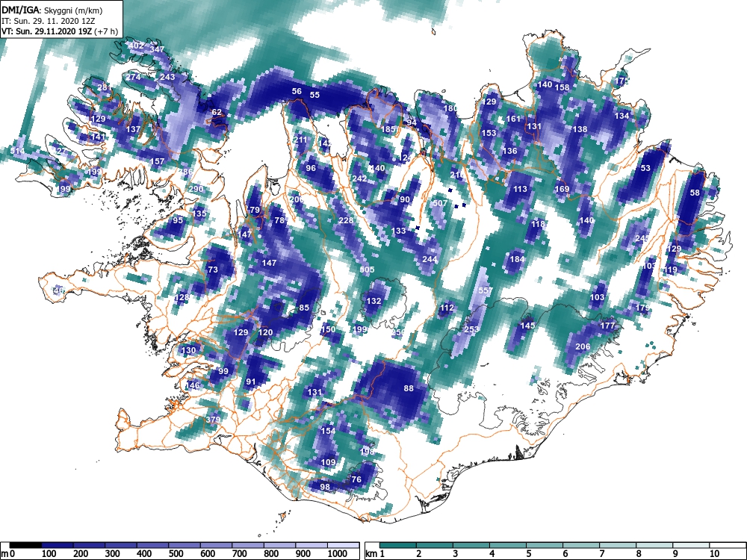Click the '402' visibility value on the map
The width and height of the screenshot is (747, 560).
[136, 46]
